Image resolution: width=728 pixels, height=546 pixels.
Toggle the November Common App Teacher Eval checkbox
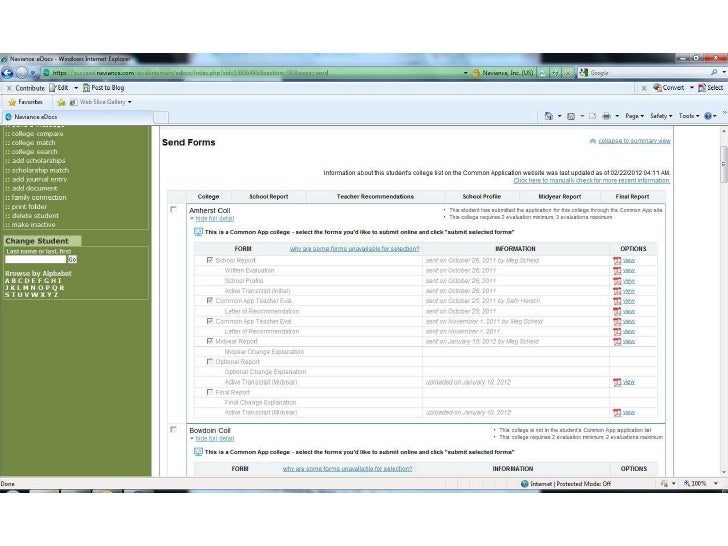pyautogui.click(x=210, y=321)
